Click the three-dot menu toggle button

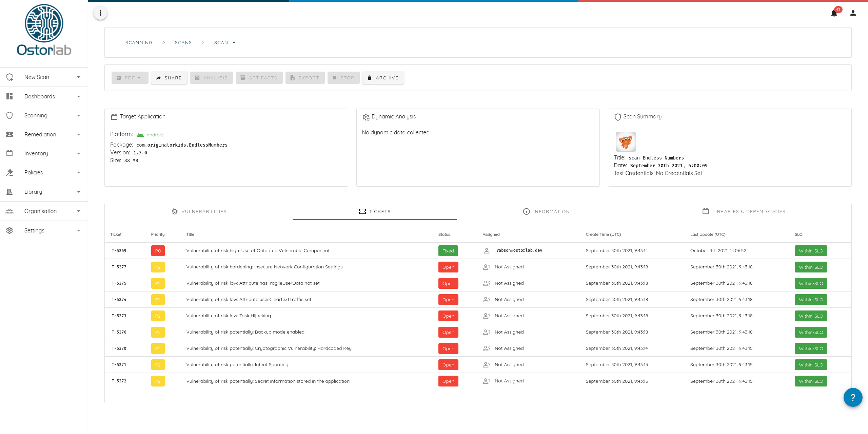tap(100, 13)
